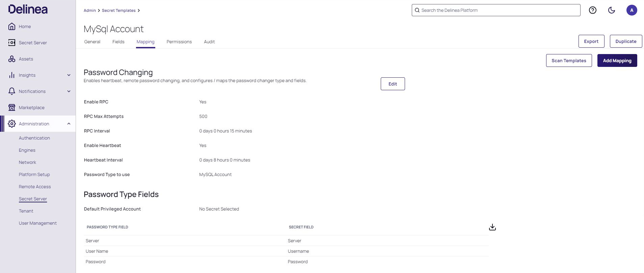Switch to the Audit tab
This screenshot has width=644, height=273.
209,42
